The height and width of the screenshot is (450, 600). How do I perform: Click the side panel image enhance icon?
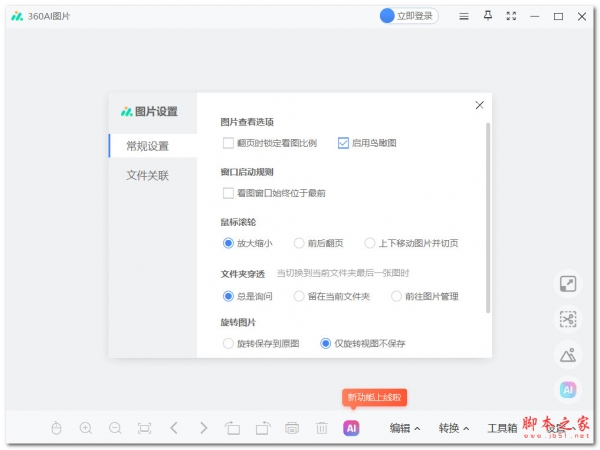click(x=568, y=355)
